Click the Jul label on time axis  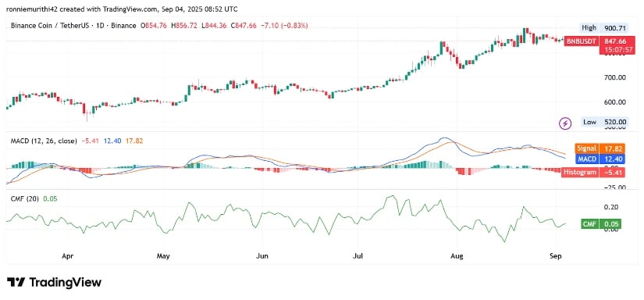(x=358, y=256)
